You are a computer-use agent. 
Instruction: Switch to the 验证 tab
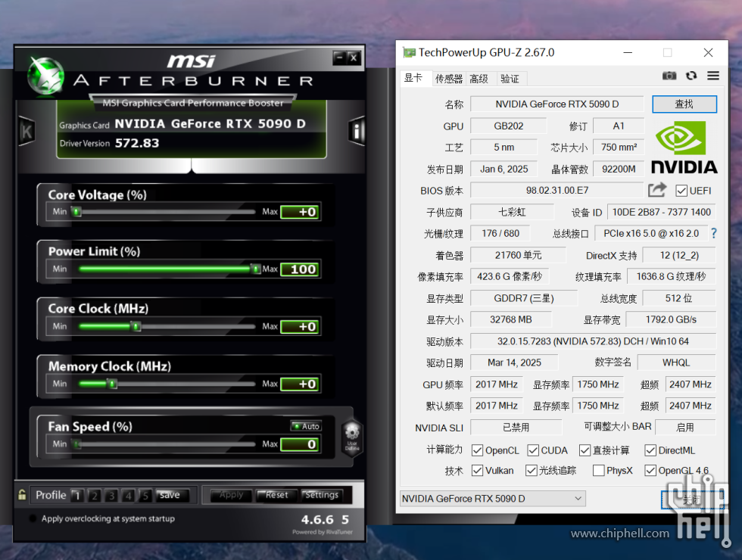click(x=510, y=79)
